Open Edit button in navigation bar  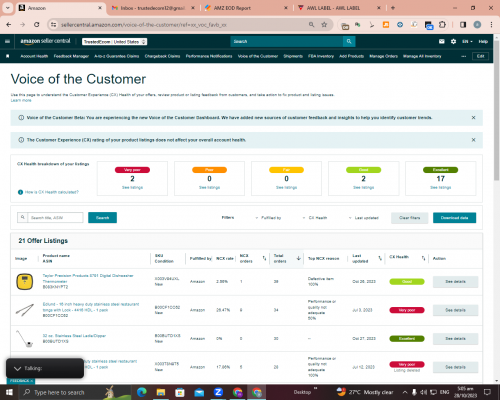pyautogui.click(x=480, y=56)
